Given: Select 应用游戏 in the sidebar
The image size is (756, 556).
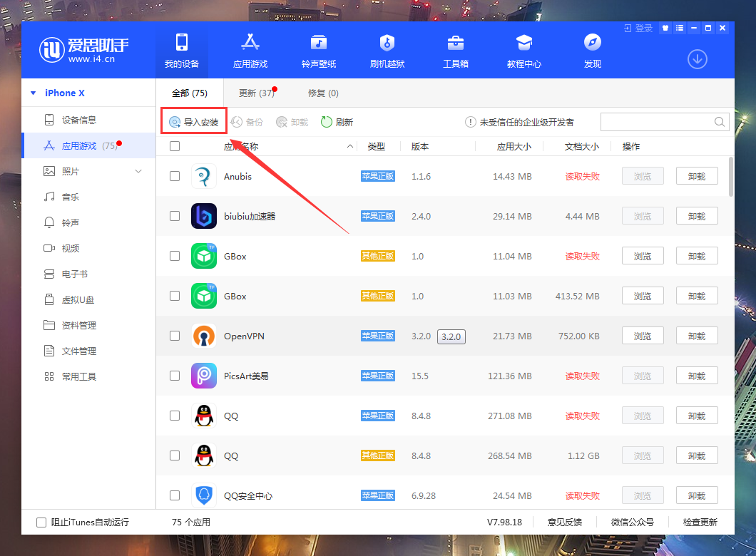Looking at the screenshot, I should (x=88, y=145).
